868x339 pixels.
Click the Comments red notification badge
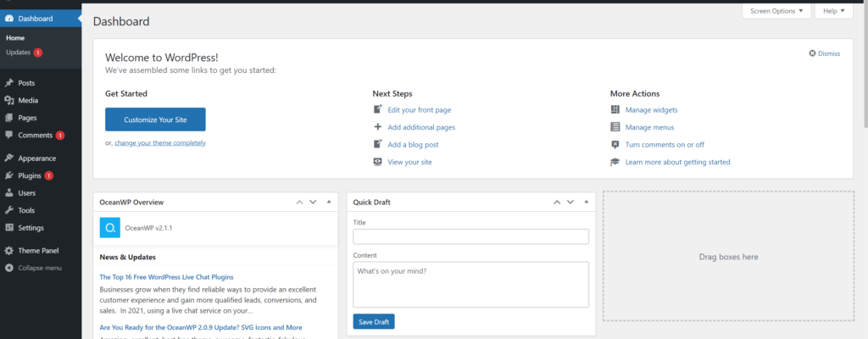(60, 135)
